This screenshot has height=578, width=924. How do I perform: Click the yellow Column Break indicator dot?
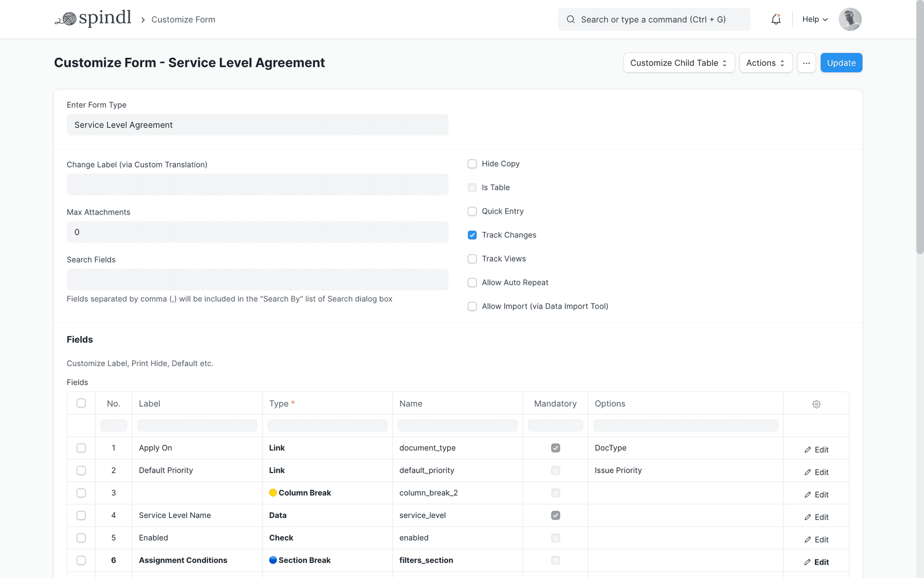273,492
